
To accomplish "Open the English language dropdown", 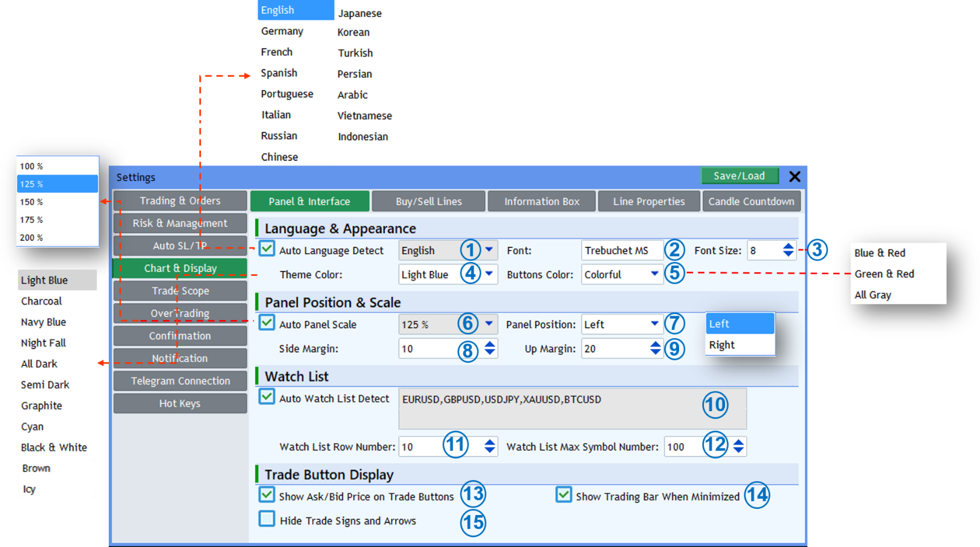I will [448, 250].
